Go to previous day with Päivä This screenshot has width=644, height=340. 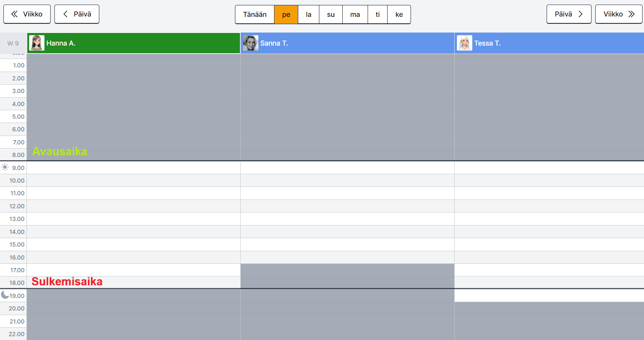[x=77, y=14]
